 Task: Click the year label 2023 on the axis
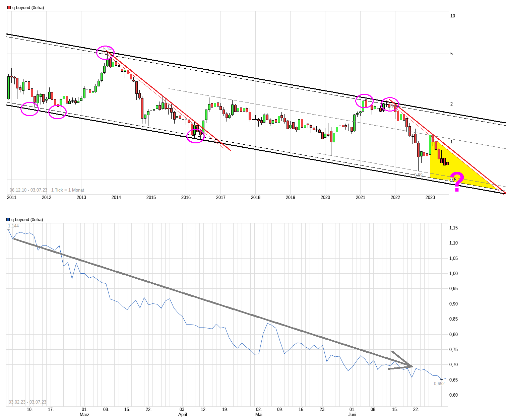pos(430,197)
